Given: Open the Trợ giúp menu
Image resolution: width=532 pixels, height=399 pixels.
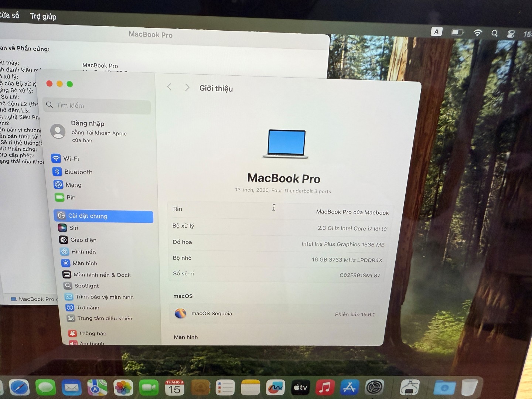Looking at the screenshot, I should tap(43, 16).
